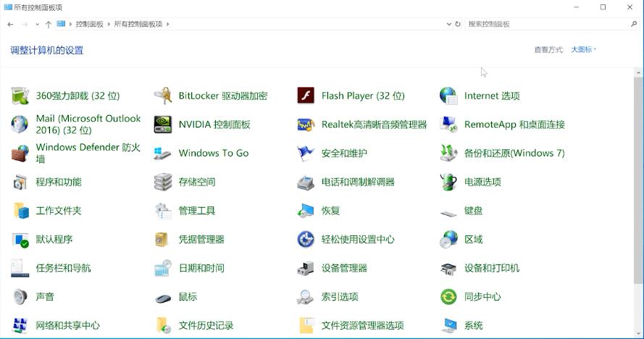
Task: Open the 文件历史记录 icon
Action: point(164,325)
